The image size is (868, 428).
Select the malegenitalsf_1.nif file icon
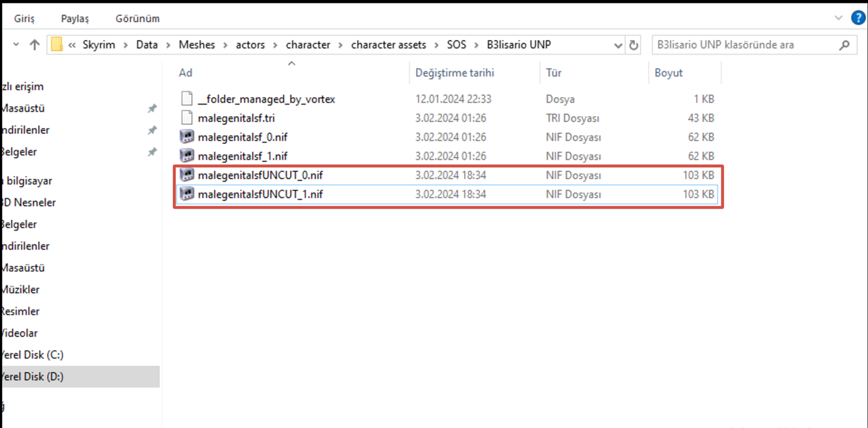tap(187, 156)
